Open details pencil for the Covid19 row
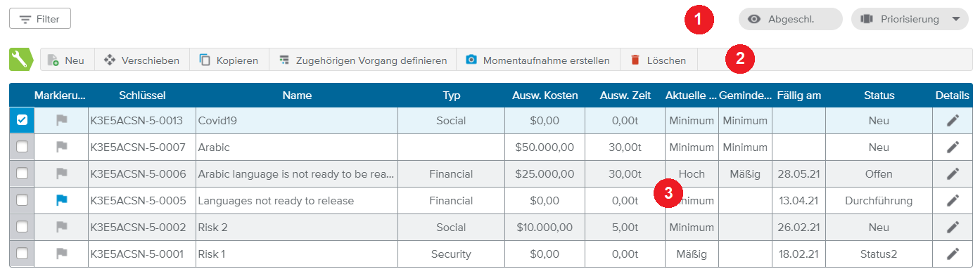Screen dimensions: 980x276 953,121
